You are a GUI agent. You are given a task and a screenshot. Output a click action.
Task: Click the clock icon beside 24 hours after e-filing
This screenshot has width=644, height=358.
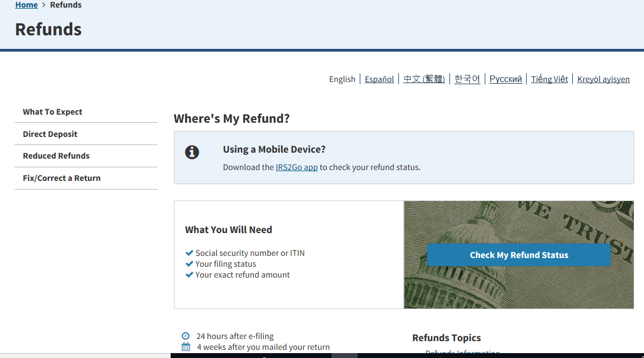186,336
